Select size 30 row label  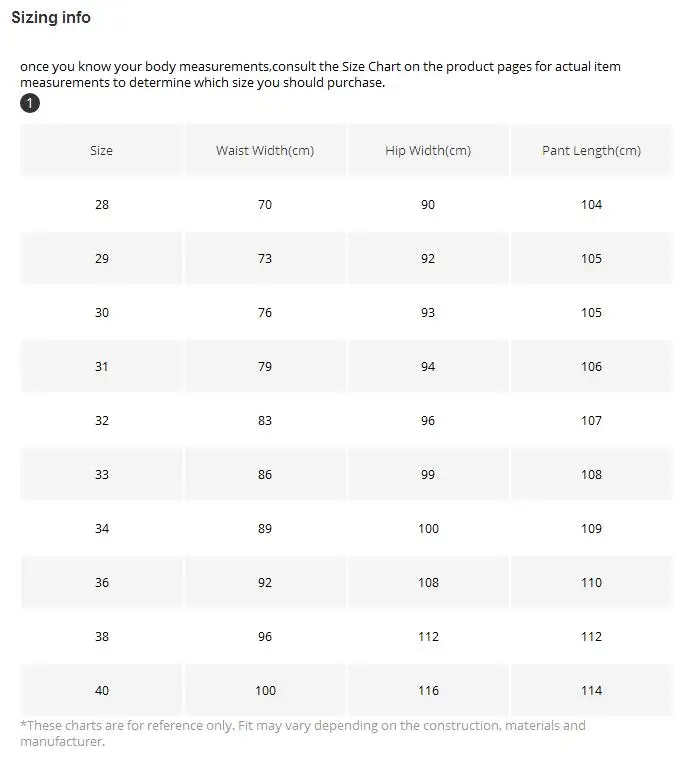(101, 312)
